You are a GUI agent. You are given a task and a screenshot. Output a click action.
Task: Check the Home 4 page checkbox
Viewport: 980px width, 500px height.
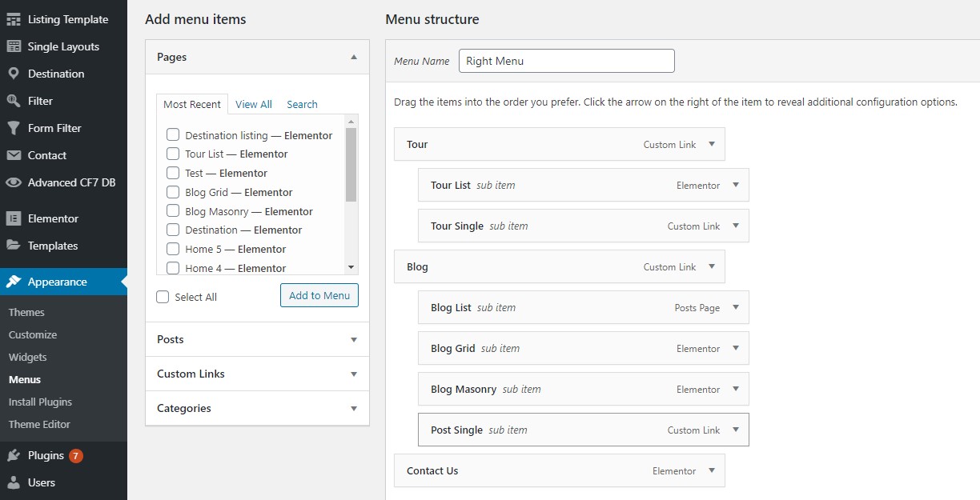point(172,268)
